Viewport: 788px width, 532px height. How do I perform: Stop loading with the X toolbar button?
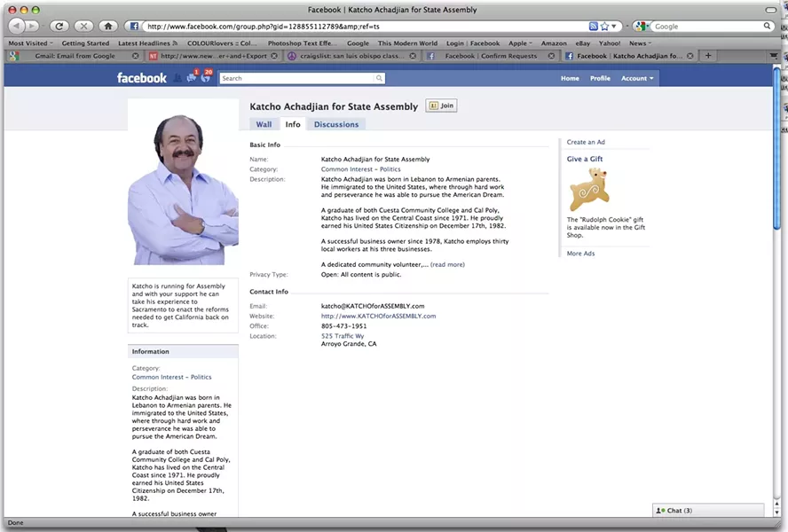tap(84, 26)
